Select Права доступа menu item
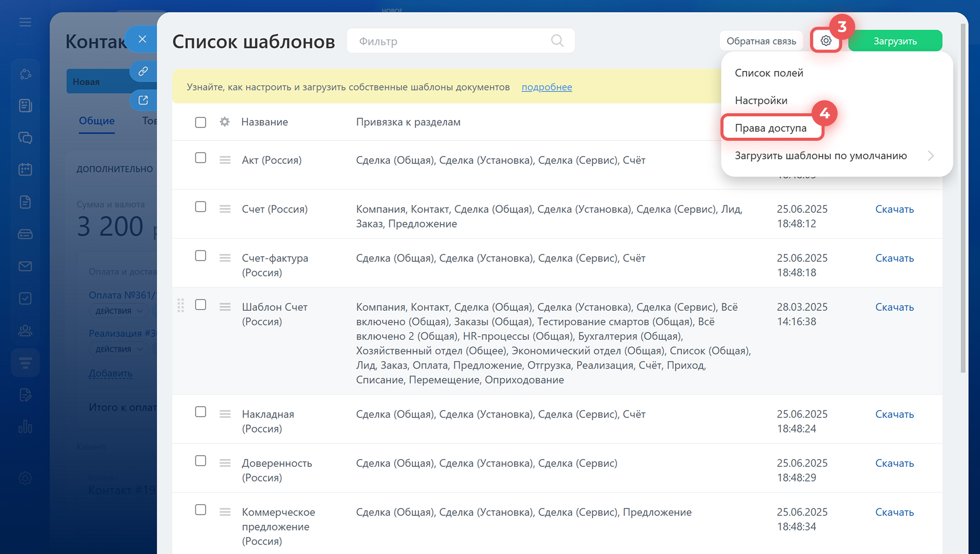The width and height of the screenshot is (980, 554). [x=770, y=128]
